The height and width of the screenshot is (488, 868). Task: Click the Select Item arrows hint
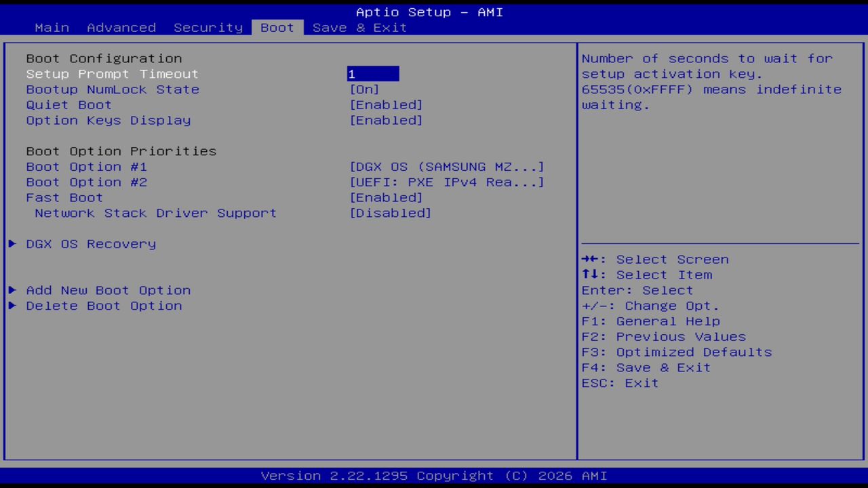click(x=647, y=275)
